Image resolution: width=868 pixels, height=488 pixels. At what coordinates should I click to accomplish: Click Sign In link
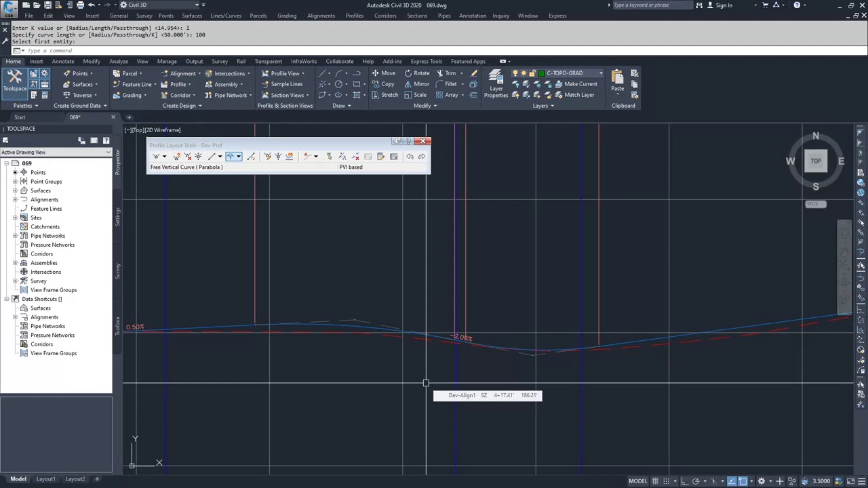coord(724,5)
